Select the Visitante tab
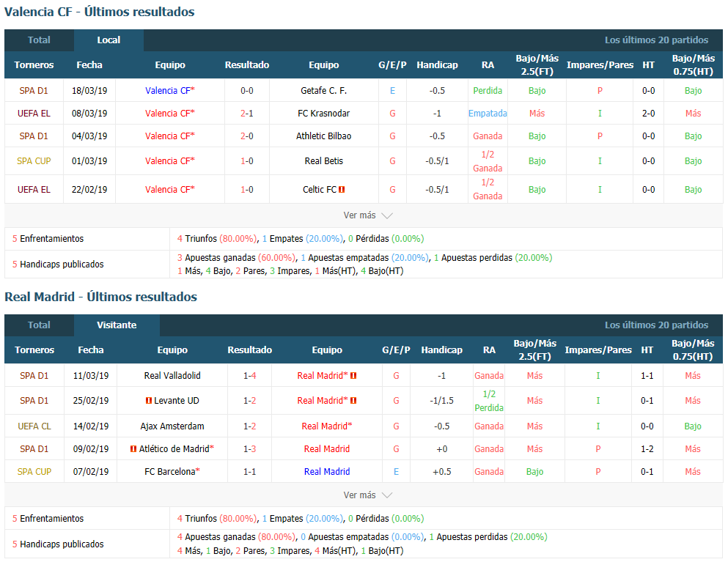 pyautogui.click(x=117, y=325)
